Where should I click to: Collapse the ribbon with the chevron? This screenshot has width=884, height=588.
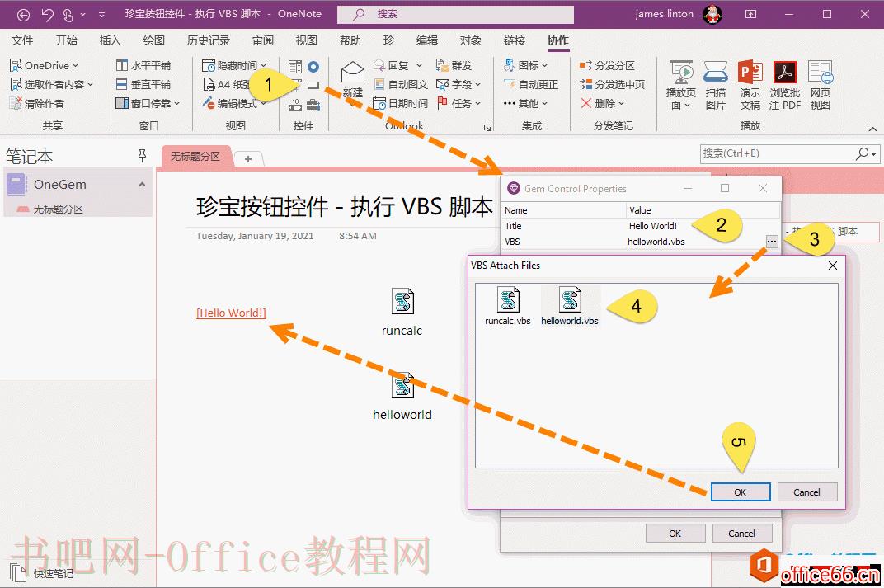872,129
